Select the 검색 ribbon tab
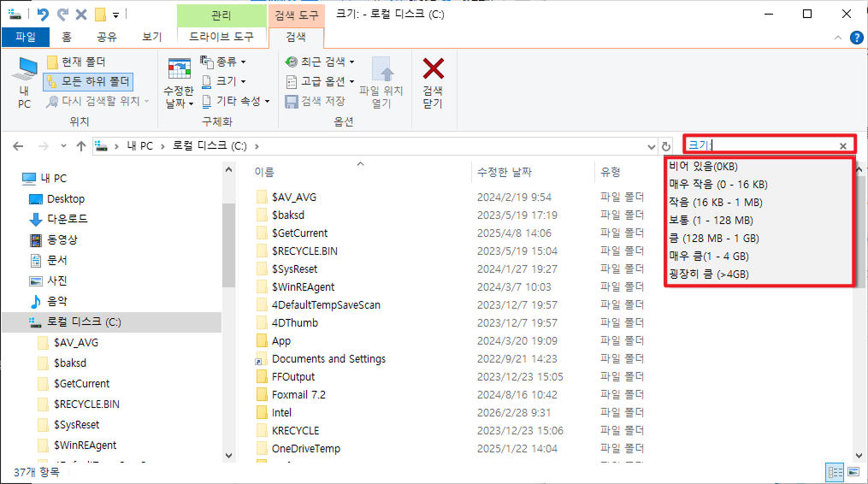Screen dimensions: 868x484 [296, 37]
